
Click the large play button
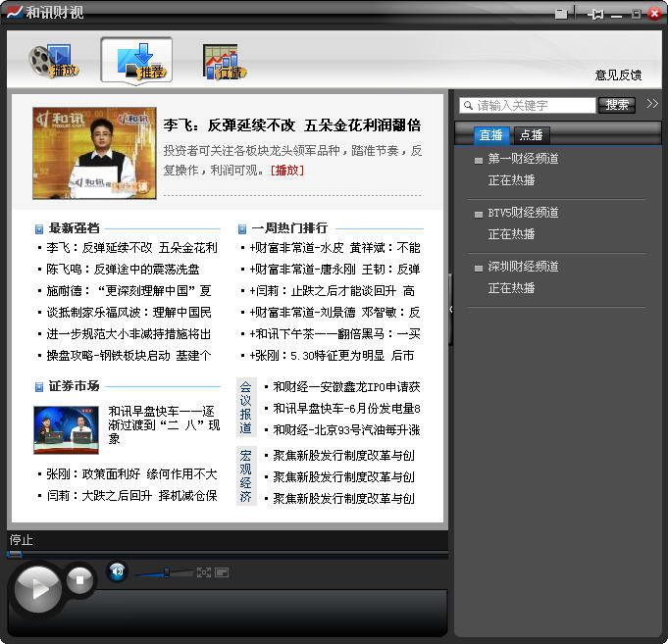tap(38, 589)
